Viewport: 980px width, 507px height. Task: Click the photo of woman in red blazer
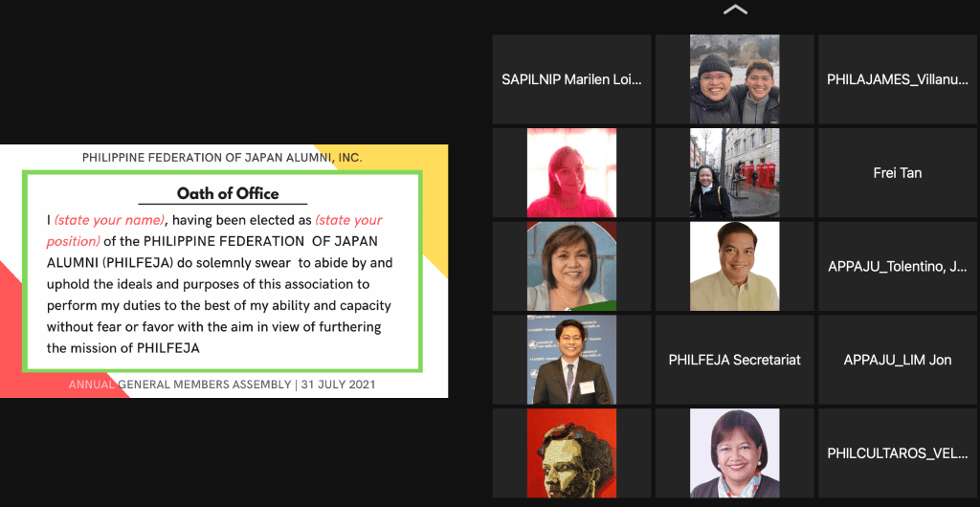click(x=734, y=453)
